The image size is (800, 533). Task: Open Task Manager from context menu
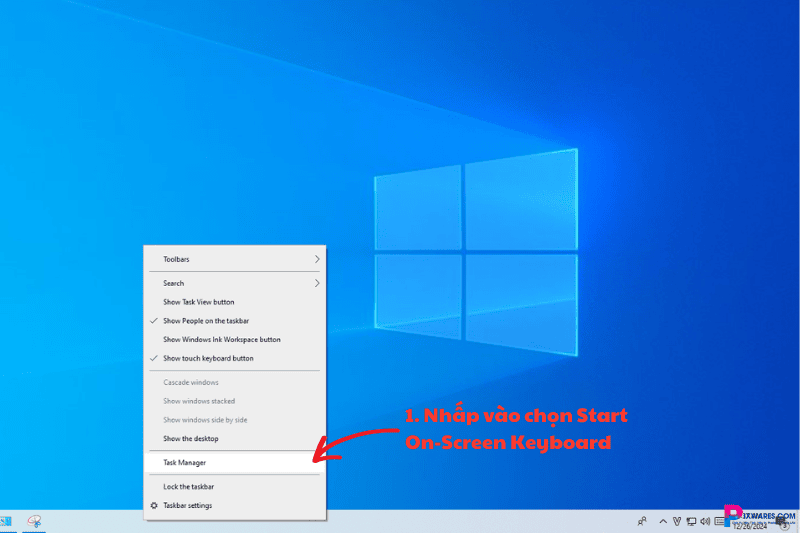[184, 463]
